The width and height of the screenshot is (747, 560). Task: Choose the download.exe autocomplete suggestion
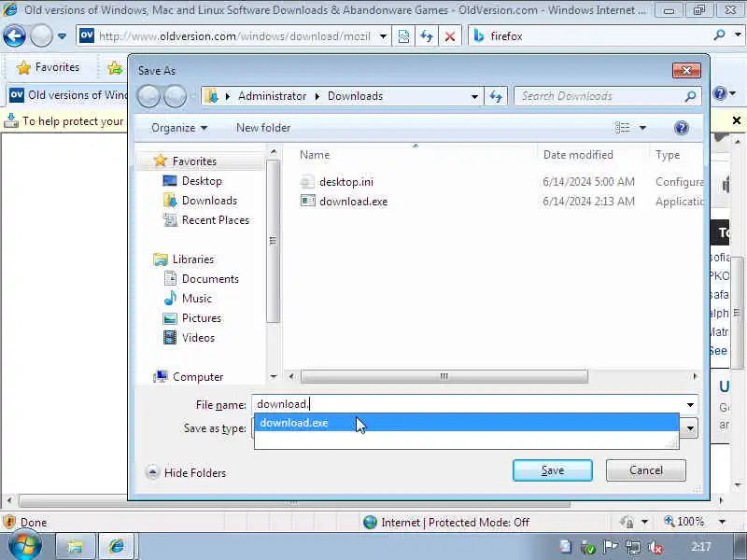point(466,423)
